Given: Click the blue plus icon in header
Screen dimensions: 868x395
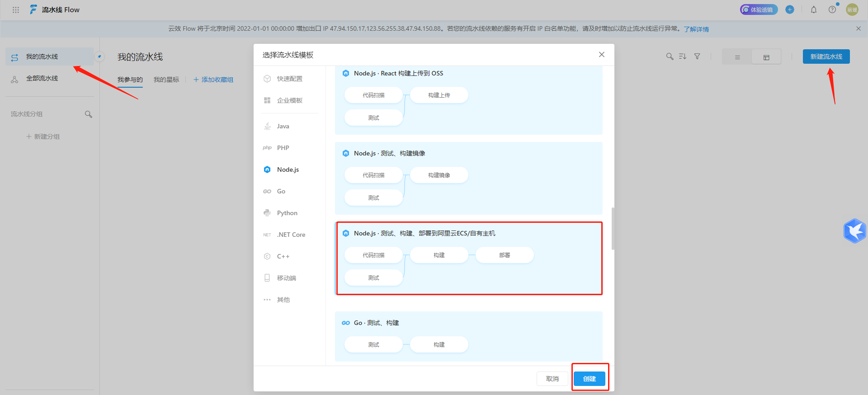Looking at the screenshot, I should [790, 9].
